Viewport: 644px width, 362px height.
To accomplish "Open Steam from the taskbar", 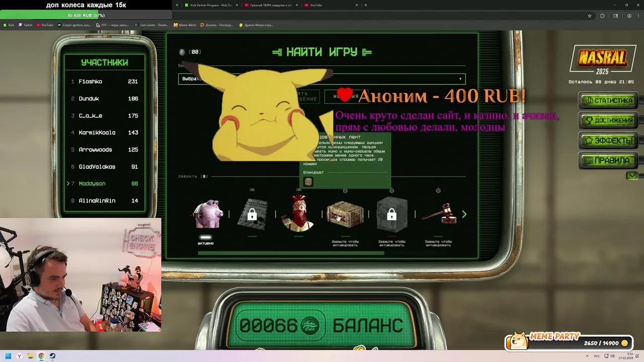I will 52,356.
